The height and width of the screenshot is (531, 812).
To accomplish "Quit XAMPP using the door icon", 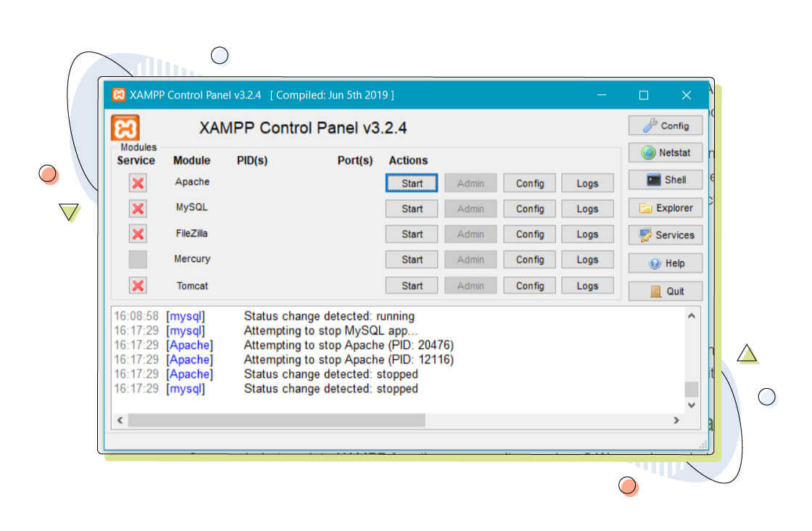I will (666, 291).
